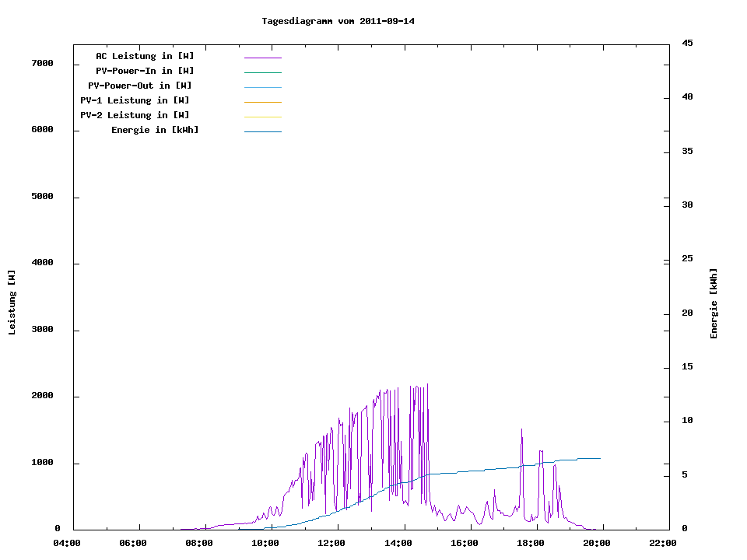Select the AC Leistung in [W] legend label

145,56
